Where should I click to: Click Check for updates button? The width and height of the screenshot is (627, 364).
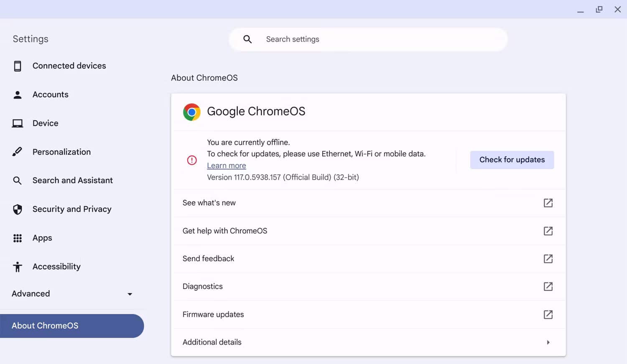tap(512, 160)
